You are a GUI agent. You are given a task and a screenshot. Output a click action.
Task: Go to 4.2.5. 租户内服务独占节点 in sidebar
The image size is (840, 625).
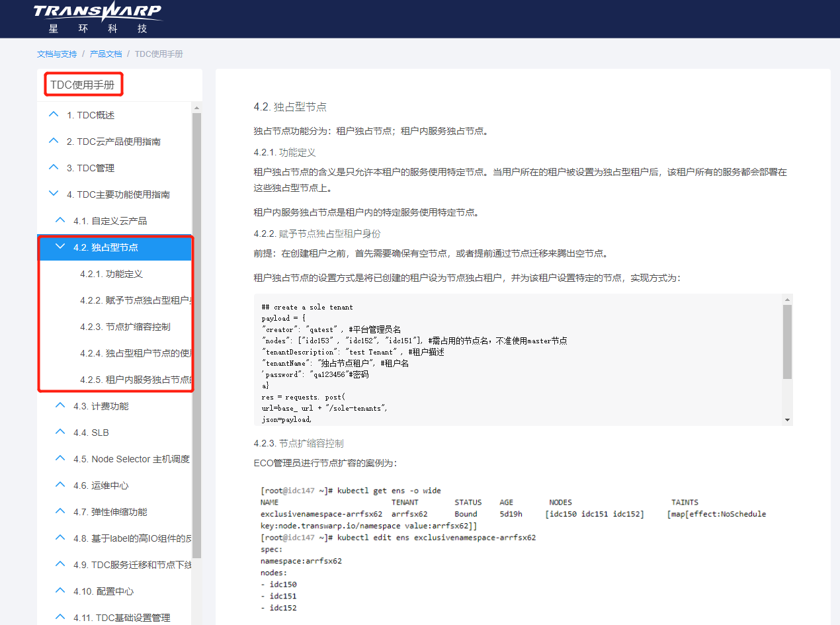click(x=136, y=380)
